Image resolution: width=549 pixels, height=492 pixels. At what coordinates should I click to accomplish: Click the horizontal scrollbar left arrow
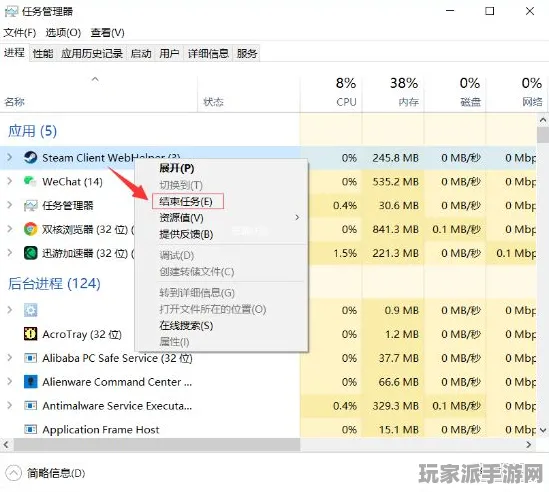(x=6, y=445)
